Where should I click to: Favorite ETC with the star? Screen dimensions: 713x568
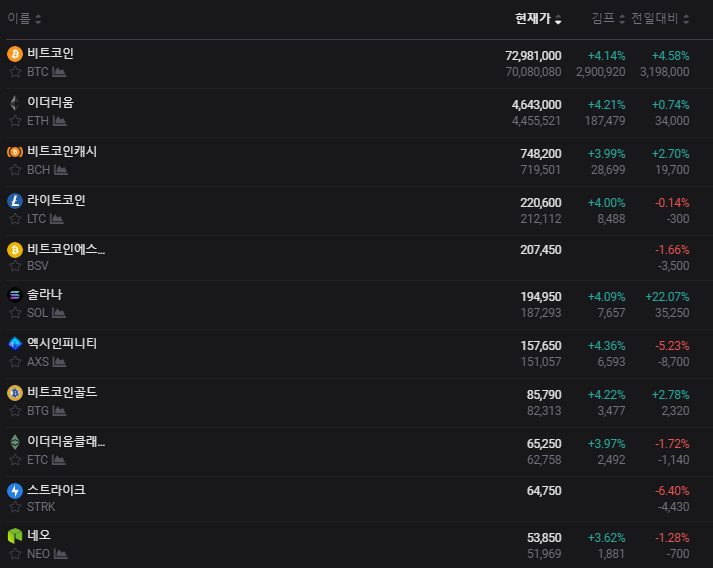click(15, 460)
